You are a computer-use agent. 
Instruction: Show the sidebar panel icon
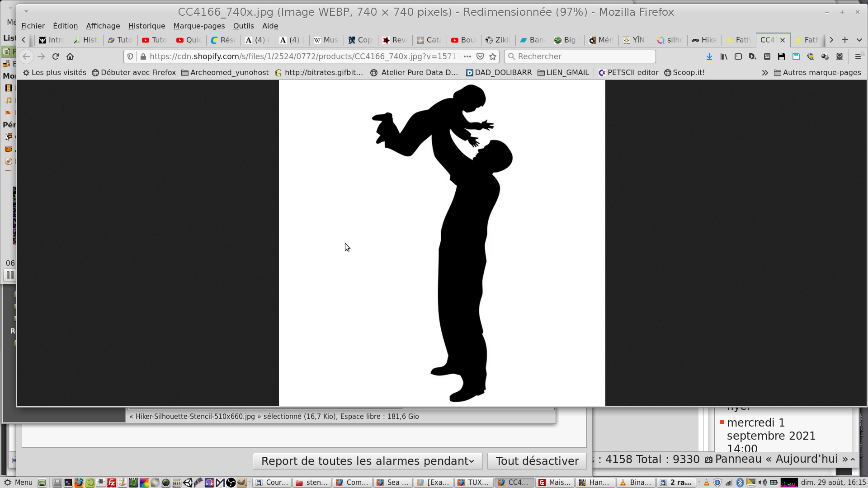point(738,56)
